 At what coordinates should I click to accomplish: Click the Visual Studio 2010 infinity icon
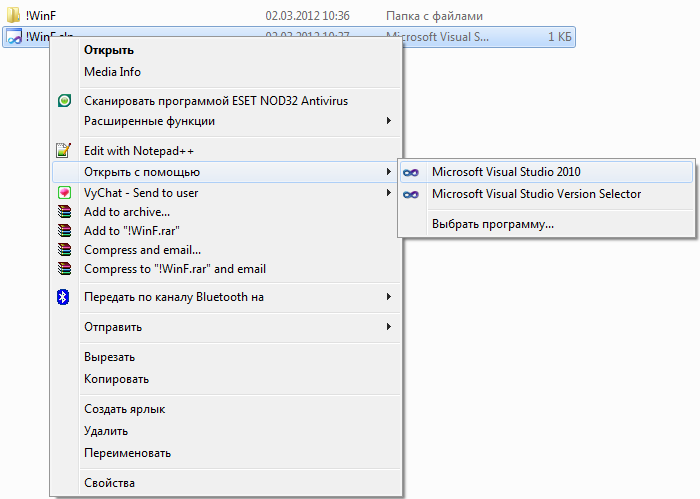pos(411,172)
